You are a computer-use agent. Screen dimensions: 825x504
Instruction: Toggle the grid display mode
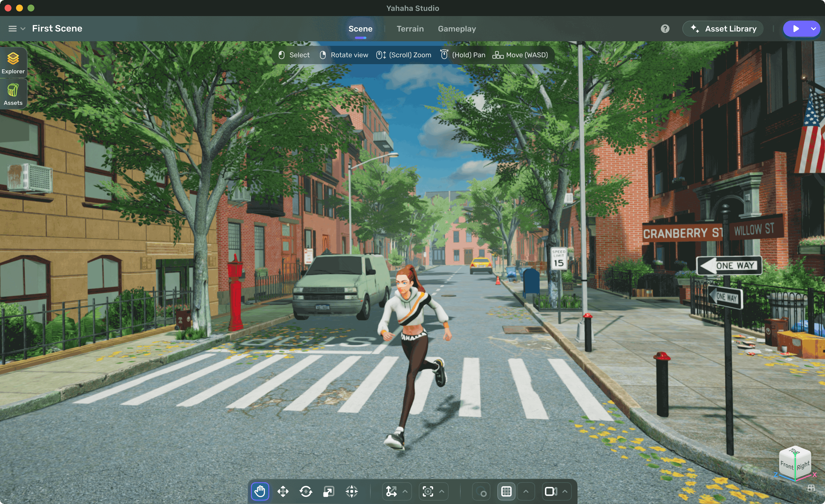[506, 492]
